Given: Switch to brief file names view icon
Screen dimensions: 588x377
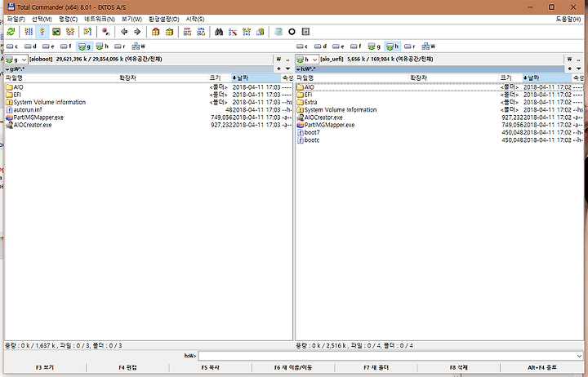Looking at the screenshot, I should point(29,32).
